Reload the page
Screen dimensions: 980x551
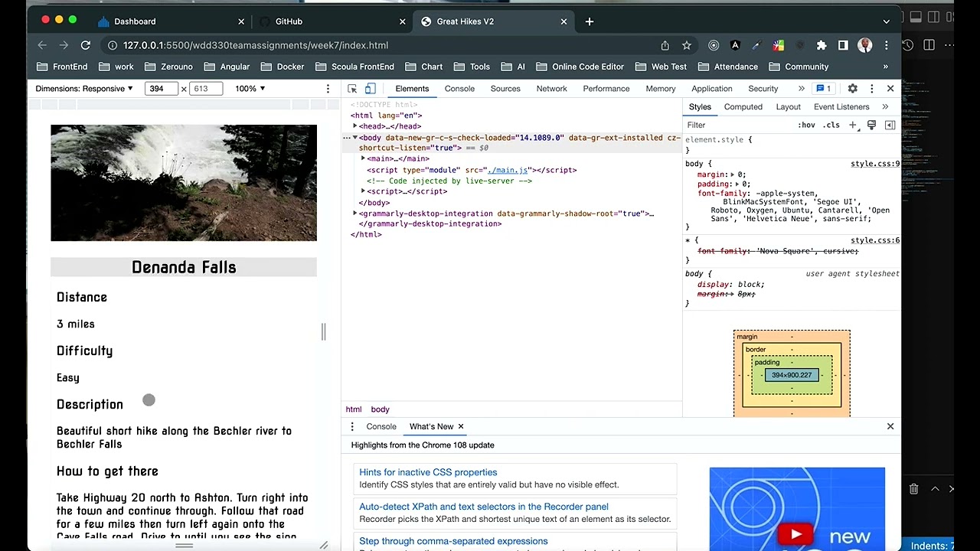(x=86, y=45)
